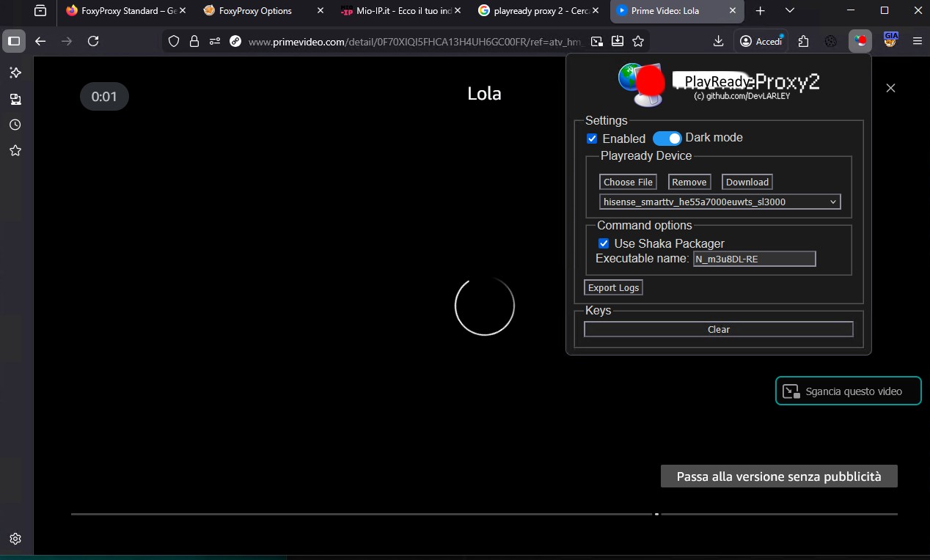Toggle the Dark mode switch
930x560 pixels.
(x=667, y=138)
